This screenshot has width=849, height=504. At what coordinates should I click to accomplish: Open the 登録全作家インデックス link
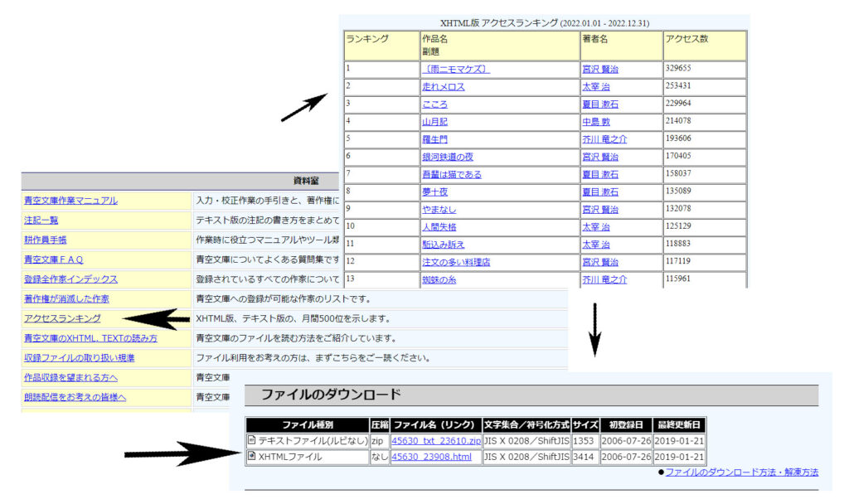pyautogui.click(x=70, y=279)
